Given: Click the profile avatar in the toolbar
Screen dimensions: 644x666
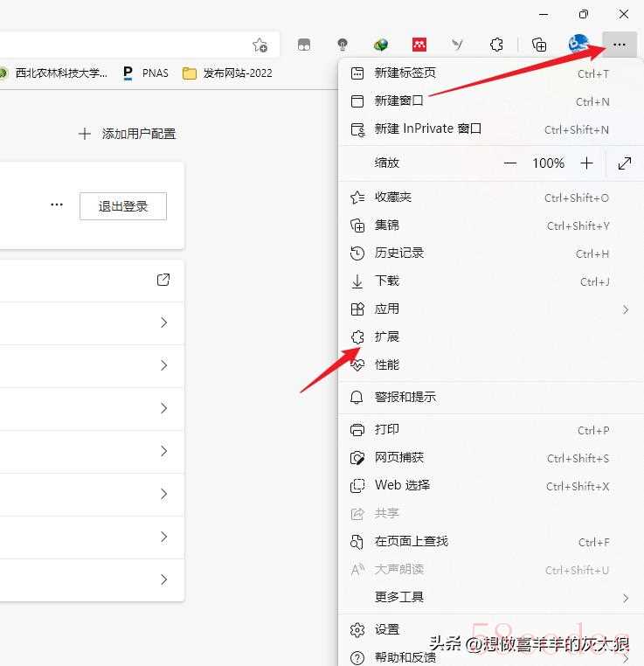Looking at the screenshot, I should coord(578,44).
